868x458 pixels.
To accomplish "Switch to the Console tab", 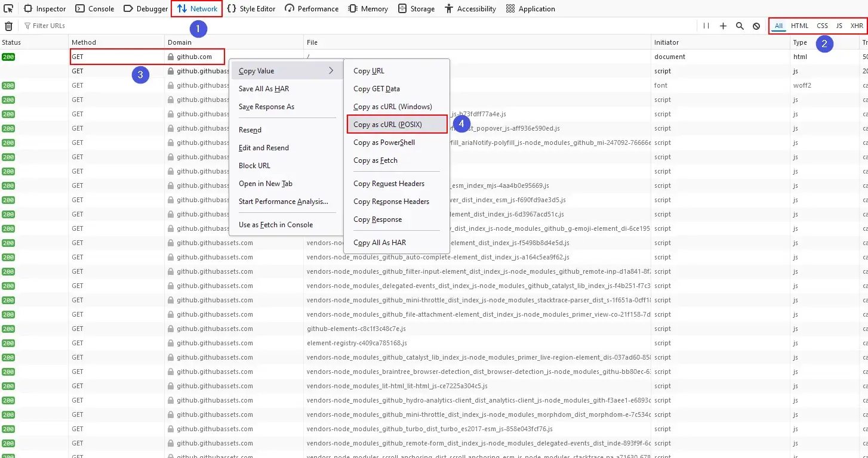I will (x=96, y=9).
